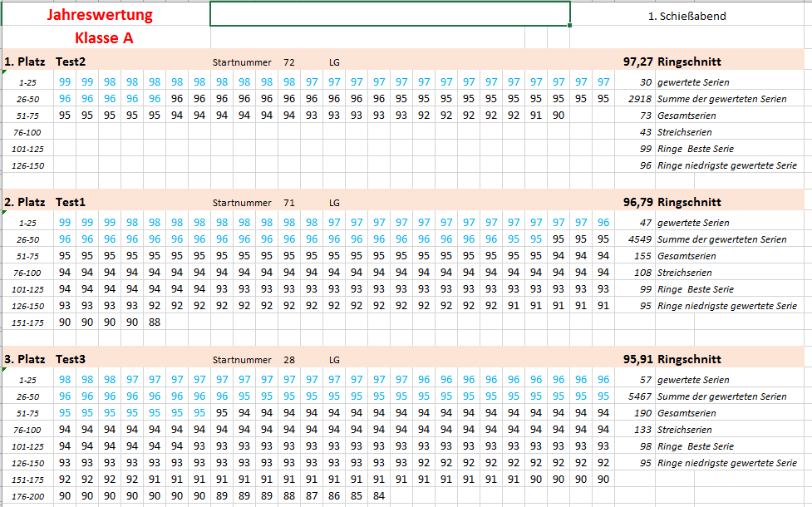Select the 97,27 Ringschnitt value
812x507 pixels.
[x=637, y=62]
